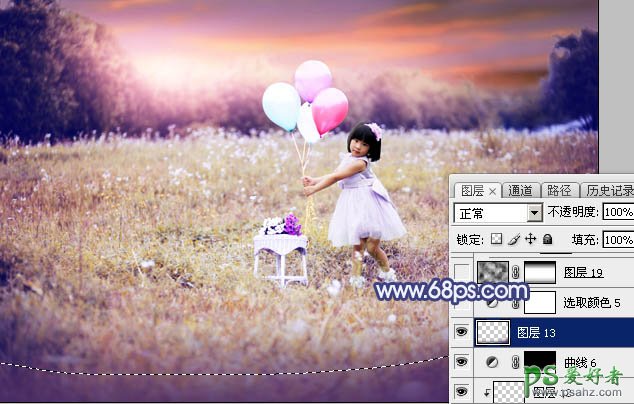Switch to the 通道 tab
This screenshot has height=404, width=634.
(x=520, y=190)
